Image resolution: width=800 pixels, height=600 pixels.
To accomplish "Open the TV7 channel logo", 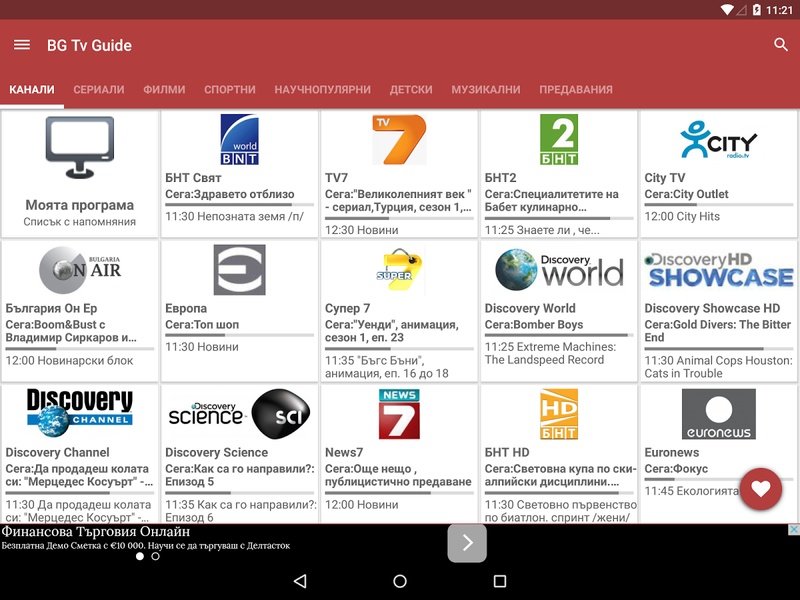I will [399, 140].
